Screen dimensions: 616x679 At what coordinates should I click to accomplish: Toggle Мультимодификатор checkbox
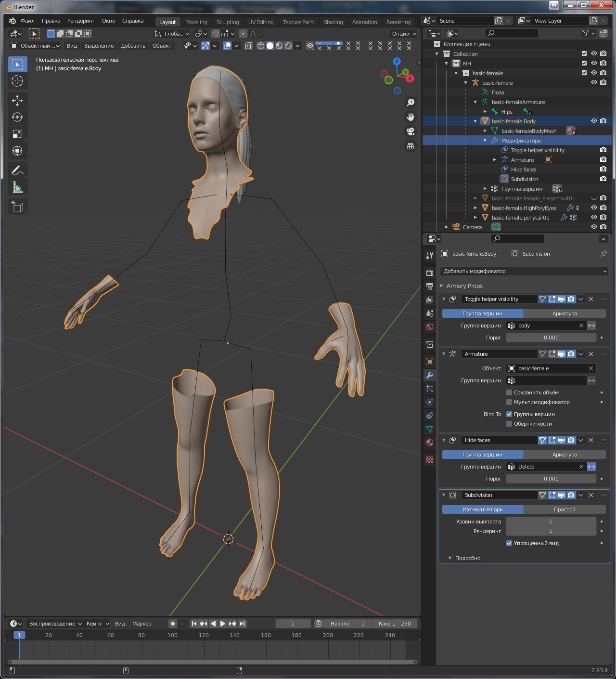click(509, 402)
